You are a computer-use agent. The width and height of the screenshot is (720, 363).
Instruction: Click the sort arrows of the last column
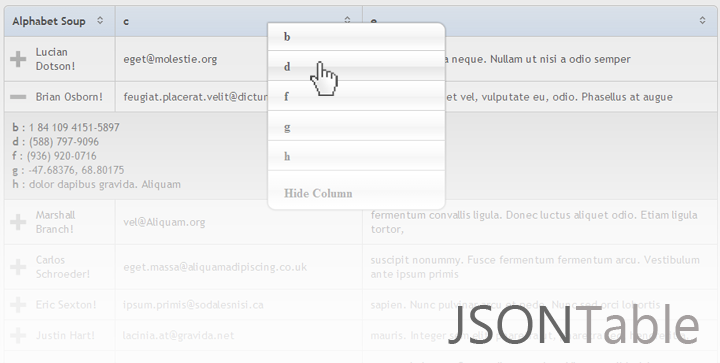702,21
